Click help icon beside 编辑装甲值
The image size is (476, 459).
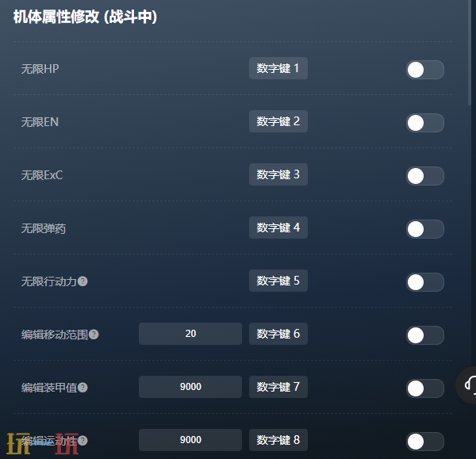coord(83,388)
